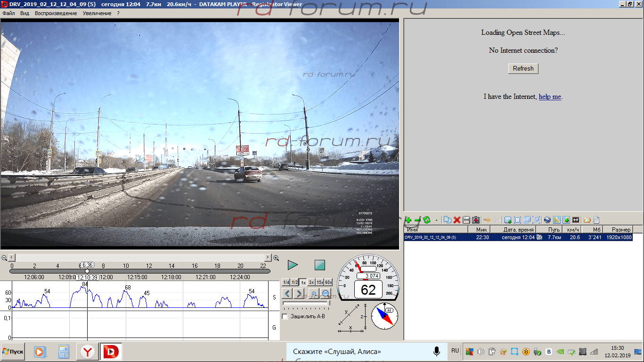Image resolution: width=644 pixels, height=362 pixels.
Task: Enable the Зациклить A-B checkbox
Action: click(x=285, y=316)
